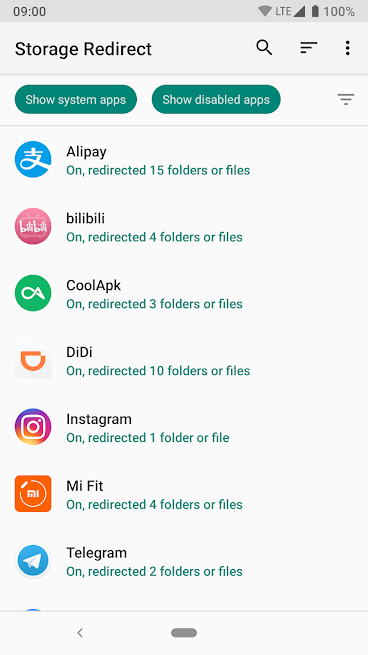Toggle the Show system apps chip
Viewport: 368px width, 655px height.
(76, 99)
